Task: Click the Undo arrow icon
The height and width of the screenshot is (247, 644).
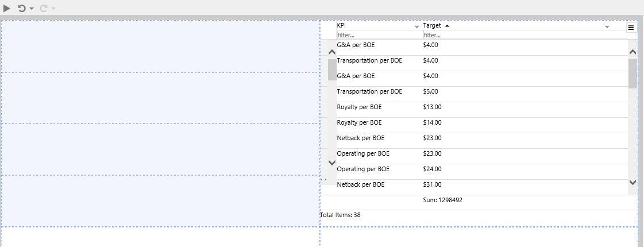Action: (22, 8)
